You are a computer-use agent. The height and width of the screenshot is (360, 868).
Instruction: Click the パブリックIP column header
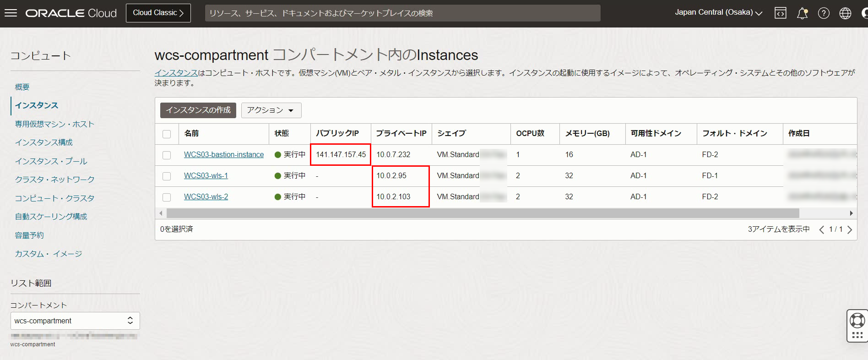(337, 133)
